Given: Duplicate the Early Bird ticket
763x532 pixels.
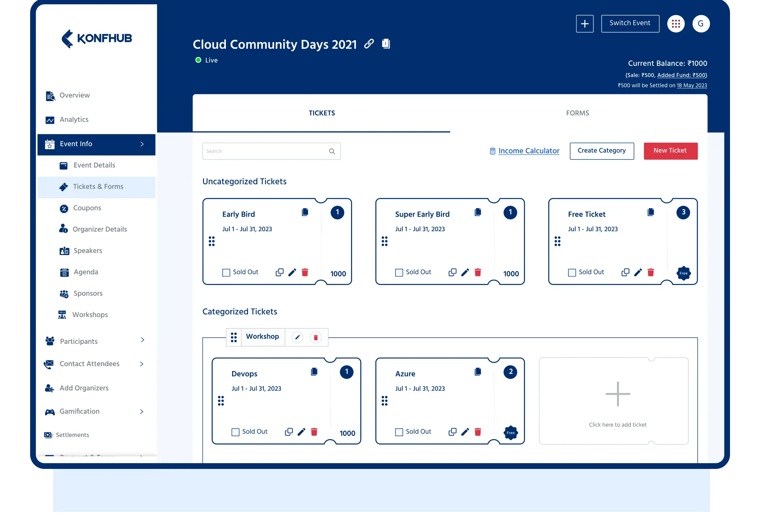Looking at the screenshot, I should (x=280, y=272).
